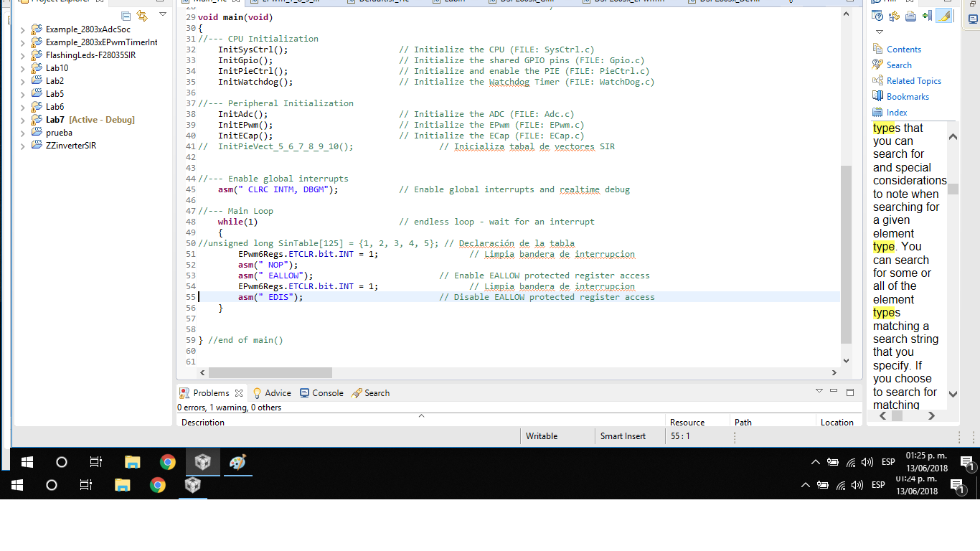This screenshot has width=980, height=551.
Task: Click the help text scroll-down arrow
Action: [953, 394]
